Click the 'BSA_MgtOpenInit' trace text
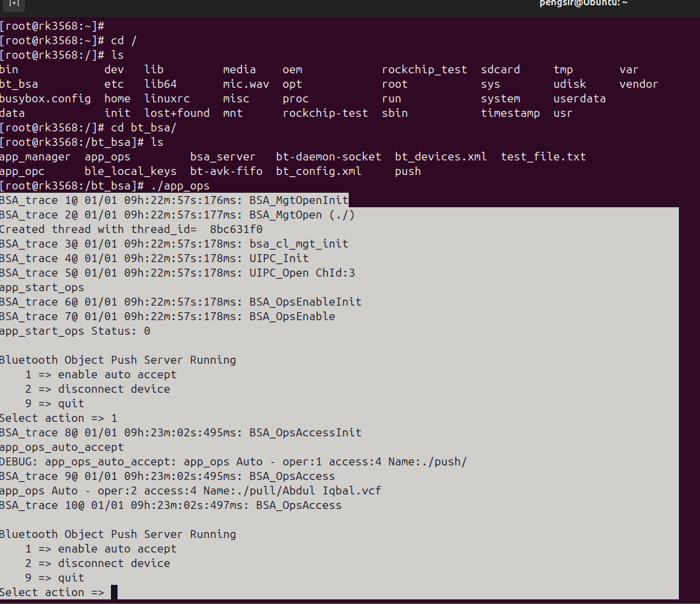Viewport: 700px width, 604px height. coord(298,200)
